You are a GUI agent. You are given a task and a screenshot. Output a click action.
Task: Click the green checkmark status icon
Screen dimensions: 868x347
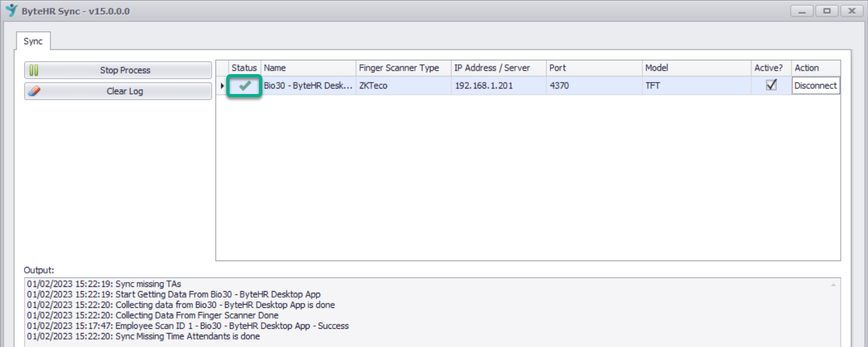pos(245,85)
